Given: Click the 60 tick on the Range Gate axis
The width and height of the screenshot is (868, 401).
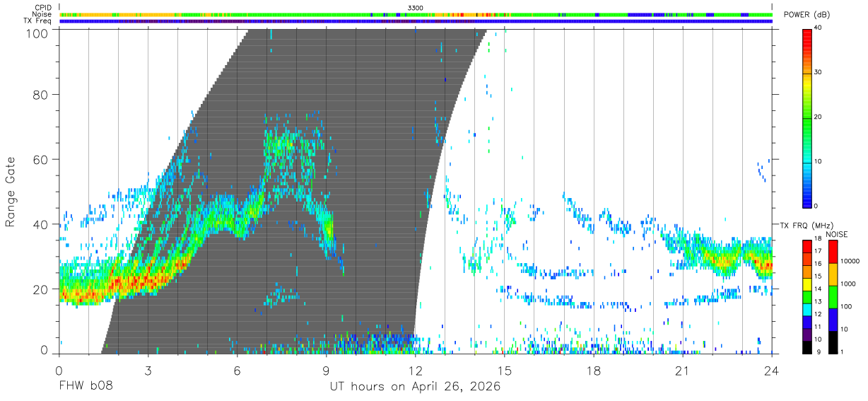Looking at the screenshot, I should (x=42, y=160).
